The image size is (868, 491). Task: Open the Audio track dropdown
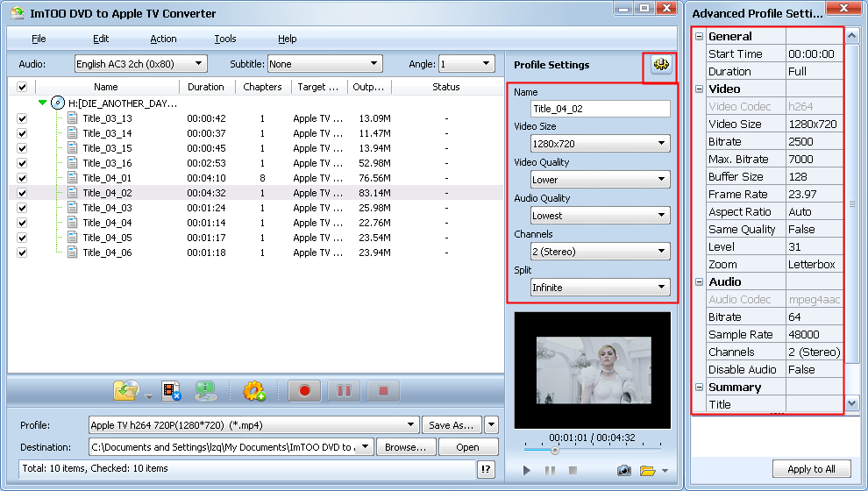tap(141, 64)
